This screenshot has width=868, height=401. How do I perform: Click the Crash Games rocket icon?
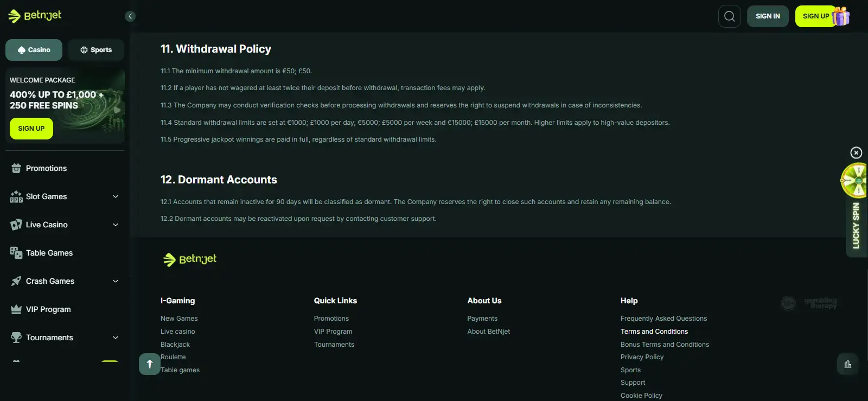tap(16, 281)
